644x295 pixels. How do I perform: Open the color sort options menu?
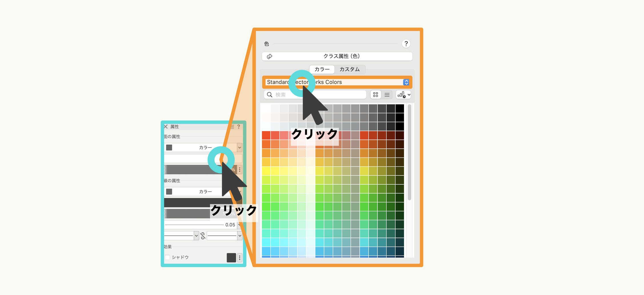pyautogui.click(x=403, y=95)
